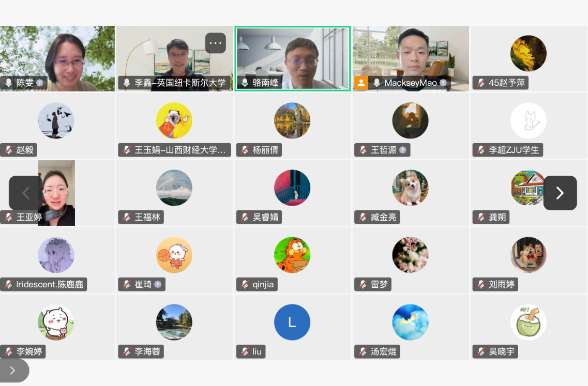Viewport: 588px width, 386px height.
Task: Expand the bottom-left side panel arrow
Action: pos(13,370)
